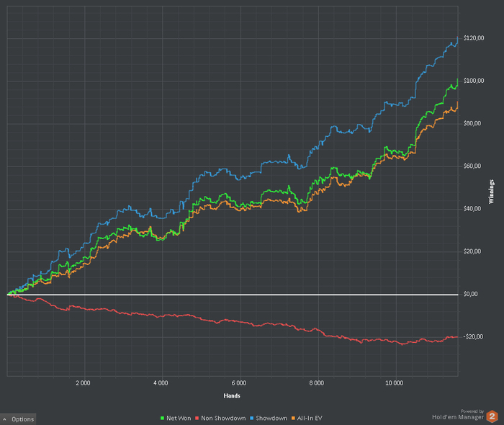Toggle the All-In EV legend label
The image size is (504, 425).
click(x=310, y=419)
